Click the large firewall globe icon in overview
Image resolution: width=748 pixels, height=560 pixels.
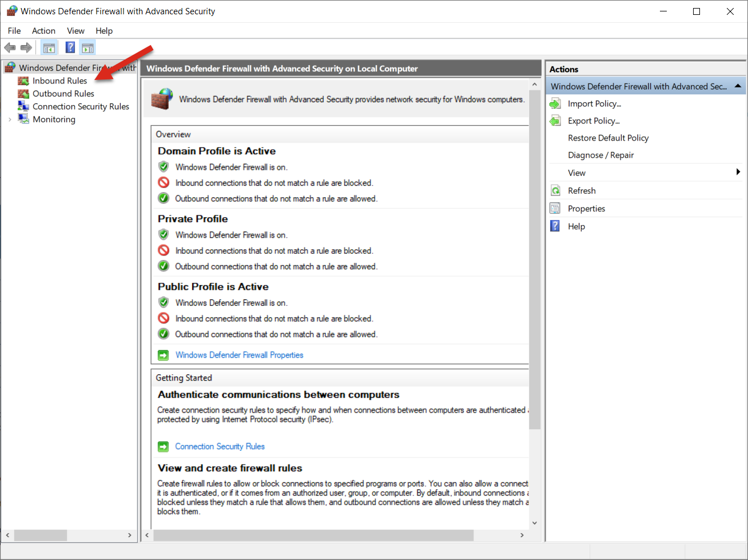click(x=162, y=99)
